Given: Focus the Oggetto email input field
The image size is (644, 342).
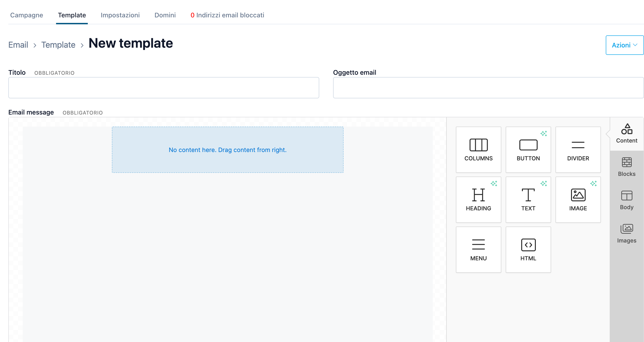Looking at the screenshot, I should [x=488, y=88].
